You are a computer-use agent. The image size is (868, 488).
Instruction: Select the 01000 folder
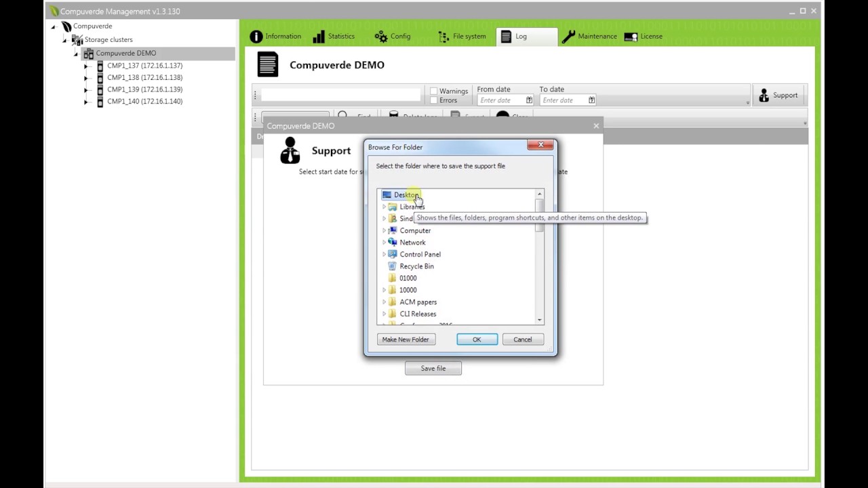pos(408,278)
